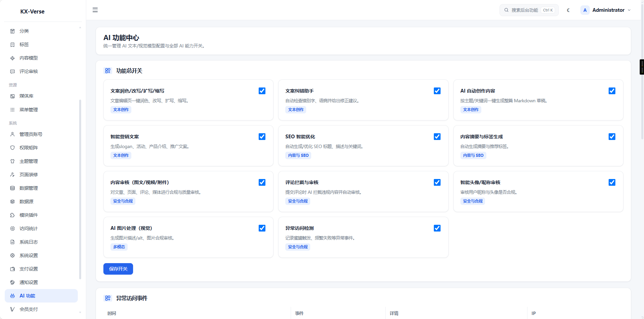Click the search magnifier icon
The width and height of the screenshot is (644, 319).
coord(506,10)
